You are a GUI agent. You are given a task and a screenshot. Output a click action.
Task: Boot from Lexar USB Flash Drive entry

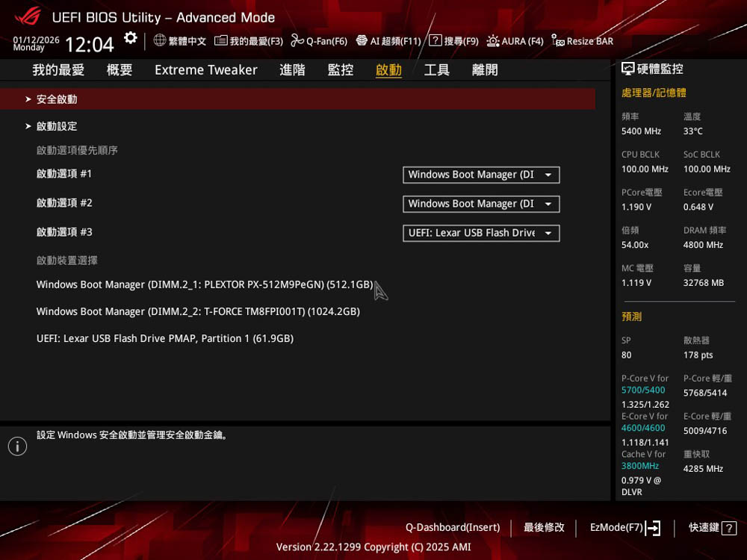[x=165, y=338]
